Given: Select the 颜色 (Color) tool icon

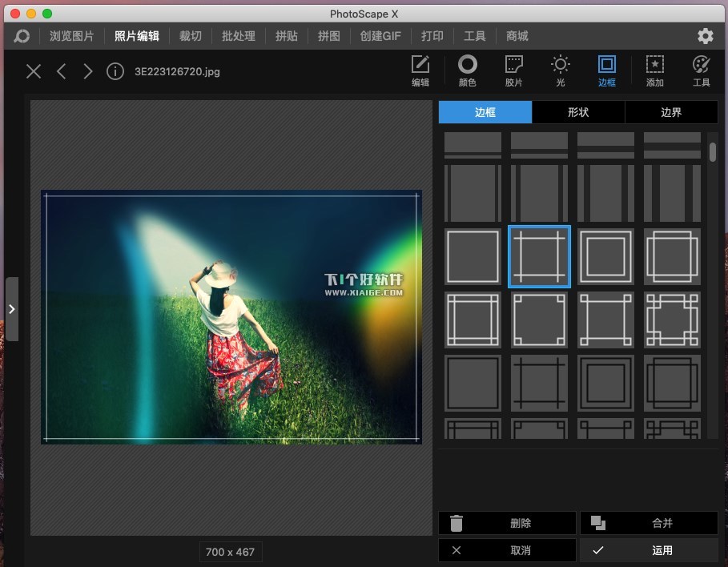Looking at the screenshot, I should tap(467, 70).
